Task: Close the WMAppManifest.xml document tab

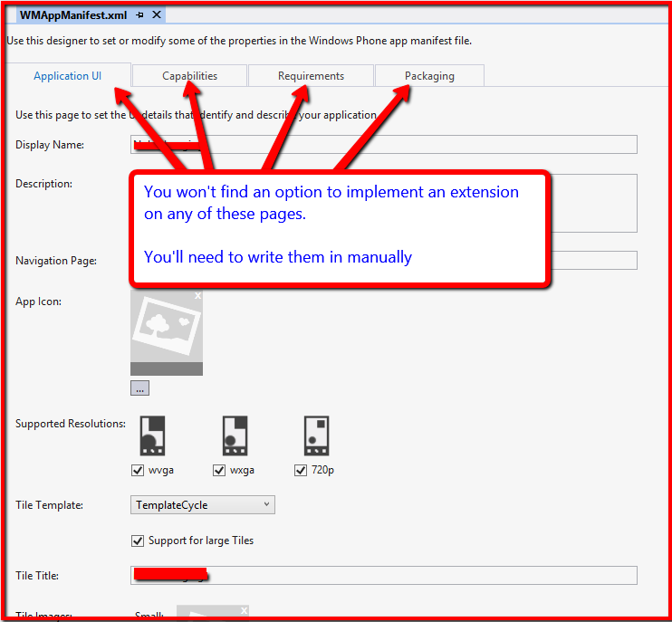Action: [156, 15]
